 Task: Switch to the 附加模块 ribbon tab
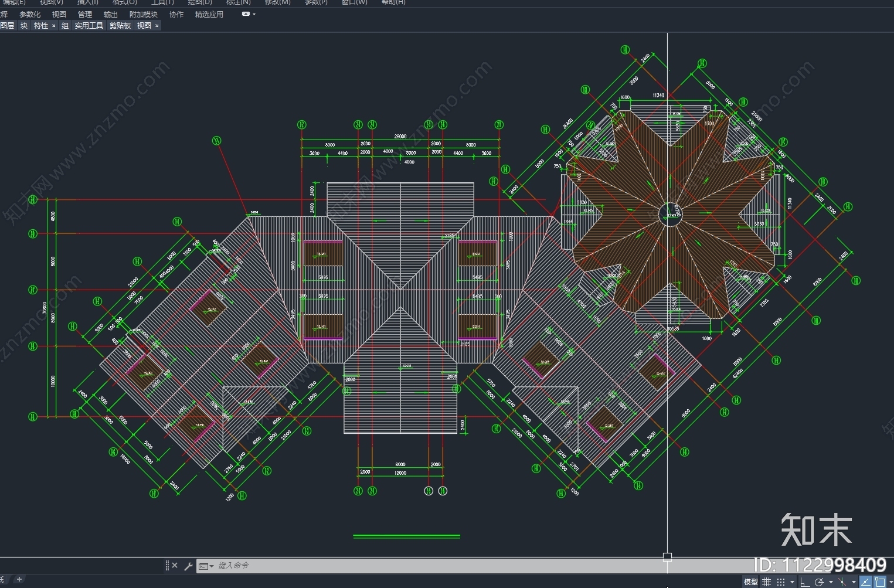(x=144, y=15)
